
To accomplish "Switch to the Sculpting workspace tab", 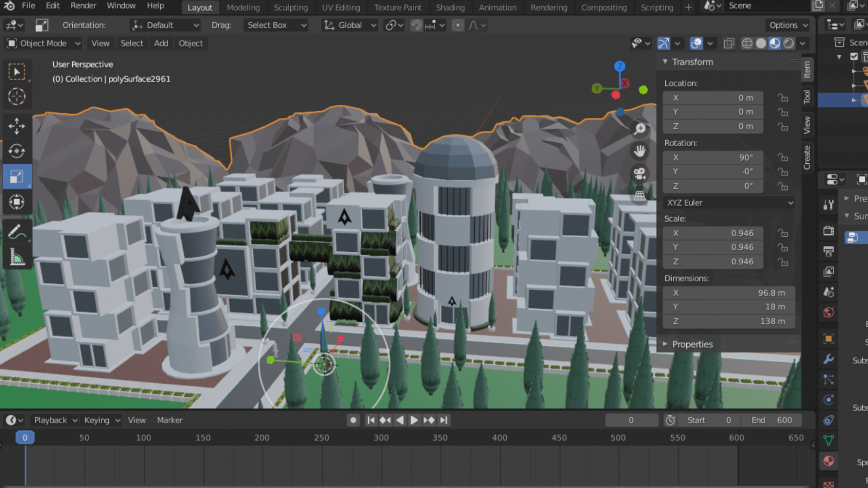I will pos(291,8).
